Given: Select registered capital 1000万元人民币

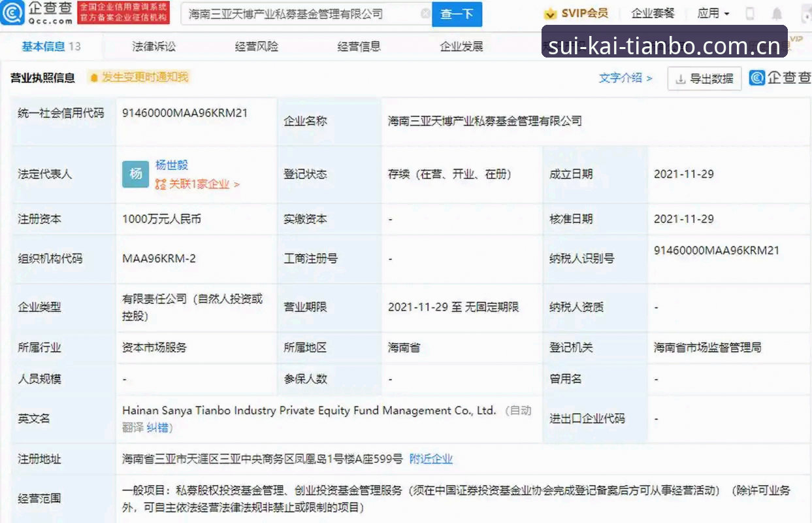Looking at the screenshot, I should [161, 219].
